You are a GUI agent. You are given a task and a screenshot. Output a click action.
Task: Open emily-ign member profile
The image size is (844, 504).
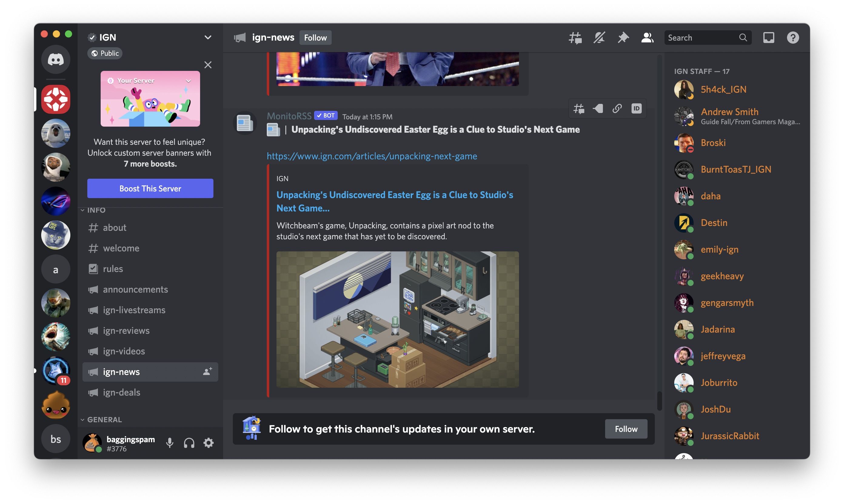[737, 250]
